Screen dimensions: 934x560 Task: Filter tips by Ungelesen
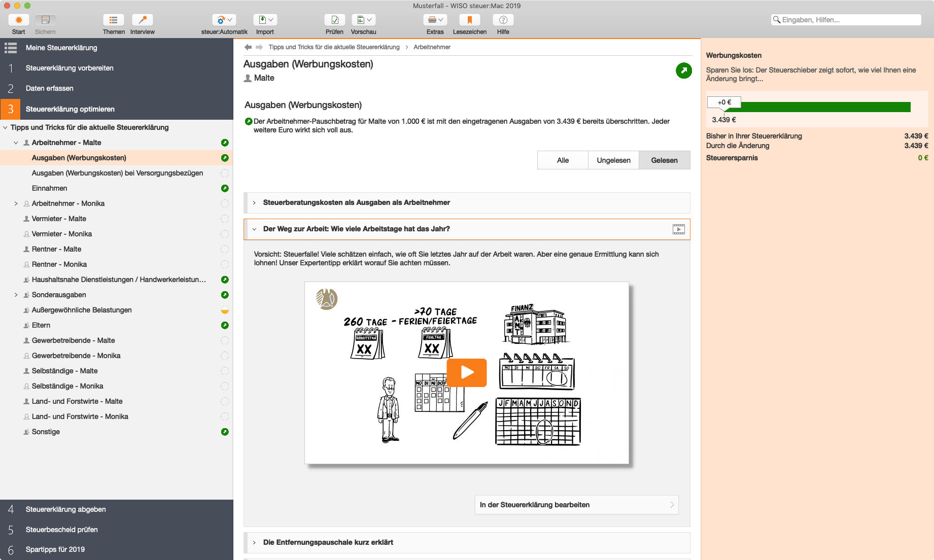click(613, 160)
